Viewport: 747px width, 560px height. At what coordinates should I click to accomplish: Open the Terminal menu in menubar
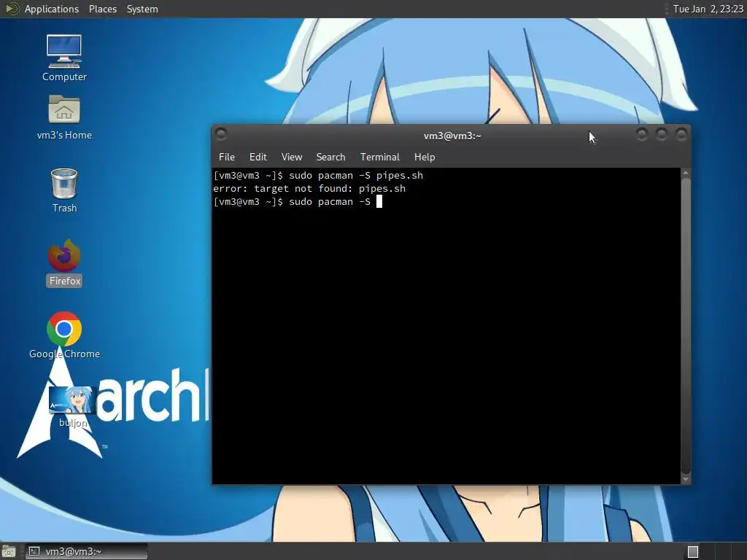coord(379,157)
